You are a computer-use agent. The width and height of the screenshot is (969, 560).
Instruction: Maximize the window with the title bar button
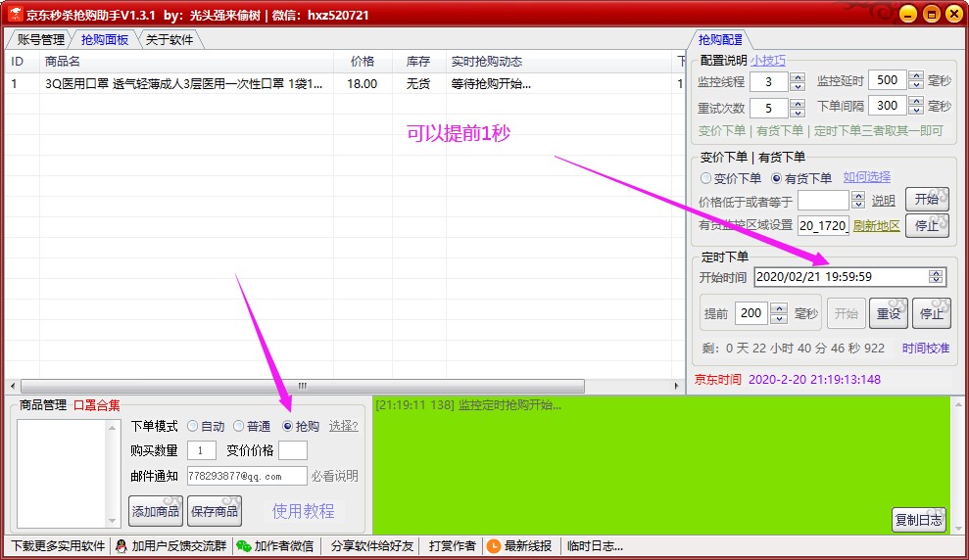932,15
